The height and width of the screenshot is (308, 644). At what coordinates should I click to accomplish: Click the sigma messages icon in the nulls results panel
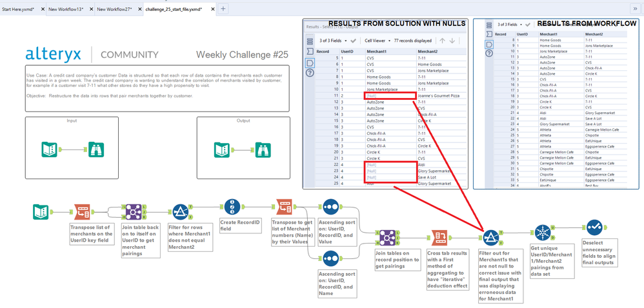[x=310, y=52]
